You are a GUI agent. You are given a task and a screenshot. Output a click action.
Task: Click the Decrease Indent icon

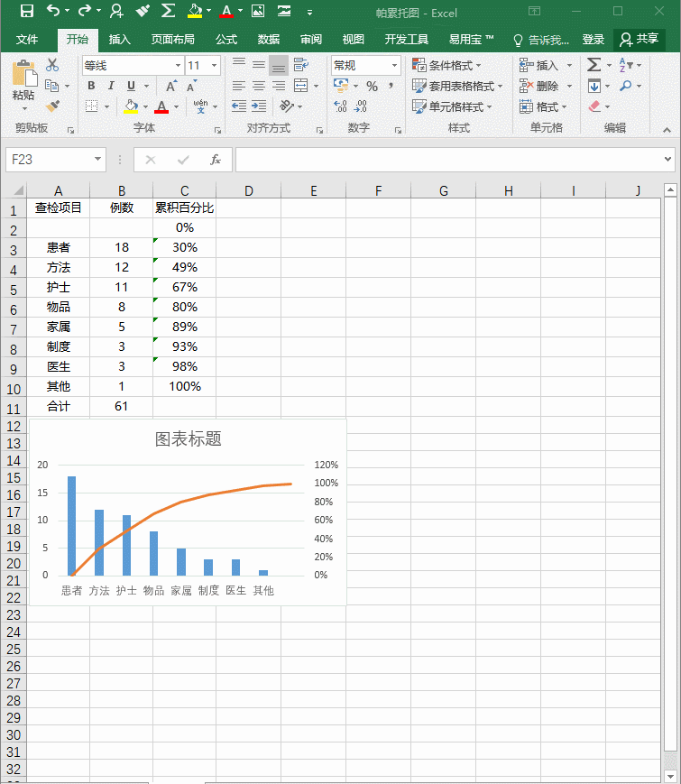click(x=239, y=106)
